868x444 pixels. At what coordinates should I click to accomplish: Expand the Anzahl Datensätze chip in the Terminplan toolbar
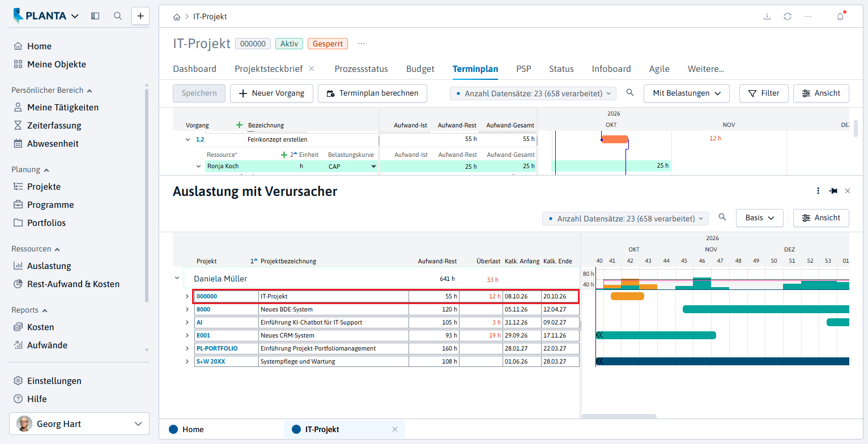533,93
